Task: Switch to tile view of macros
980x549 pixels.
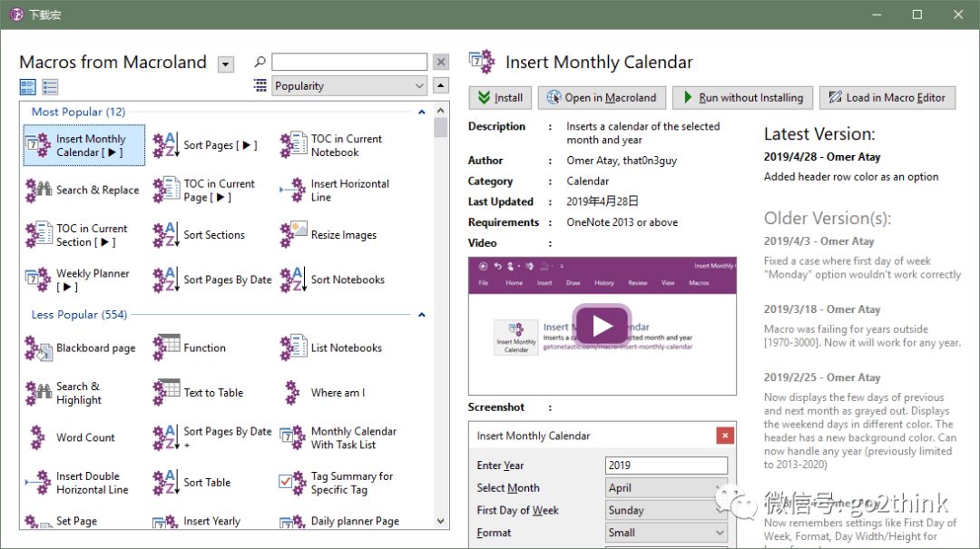Action: [27, 86]
